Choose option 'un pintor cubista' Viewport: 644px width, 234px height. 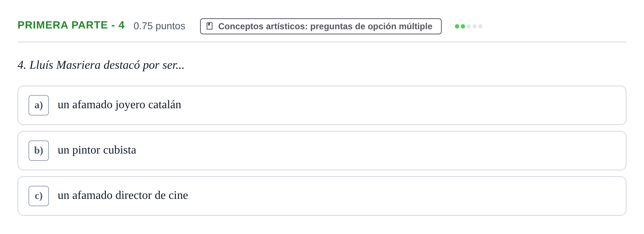click(x=97, y=150)
